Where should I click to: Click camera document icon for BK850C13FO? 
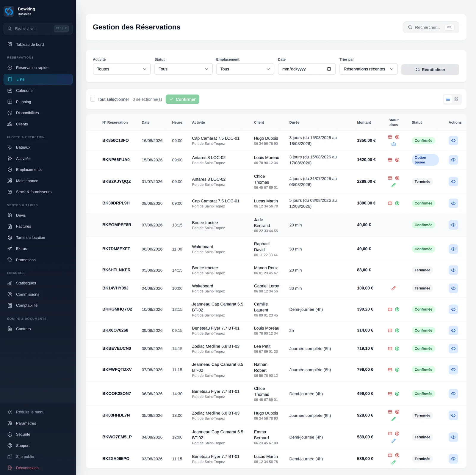[394, 144]
